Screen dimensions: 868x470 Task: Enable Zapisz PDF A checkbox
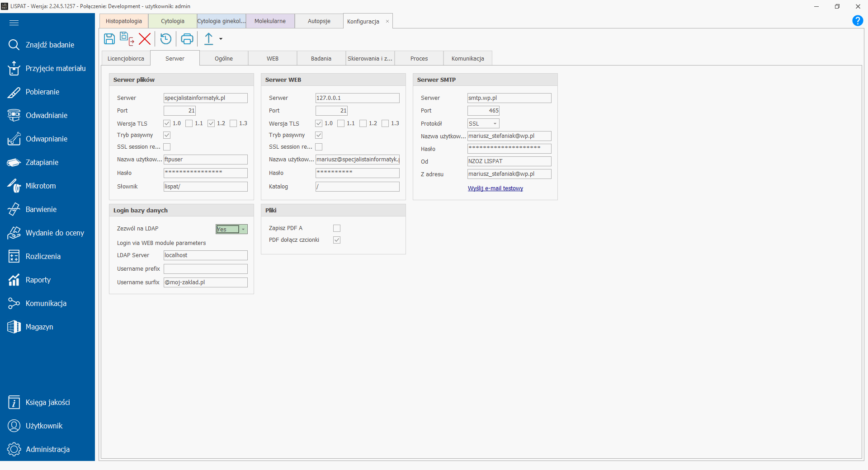tap(337, 228)
